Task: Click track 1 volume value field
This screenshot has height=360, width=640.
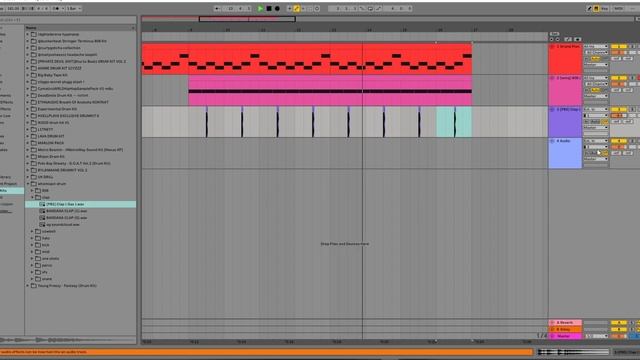Action: tap(618, 53)
